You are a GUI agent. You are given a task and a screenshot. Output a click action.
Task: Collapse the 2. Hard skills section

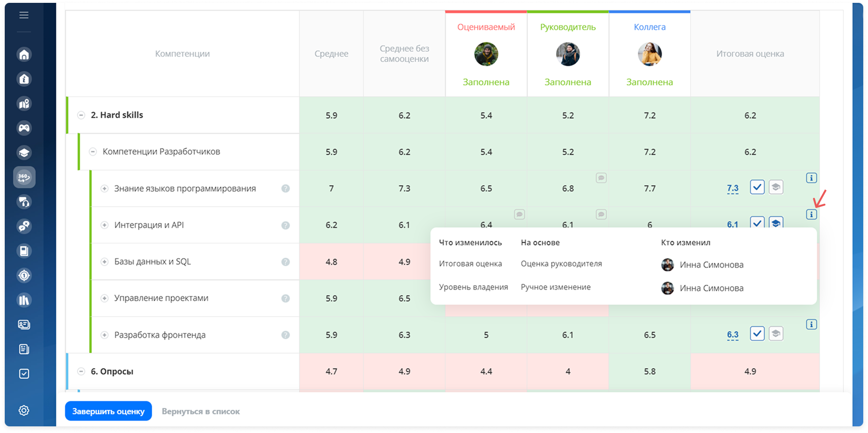(x=81, y=115)
